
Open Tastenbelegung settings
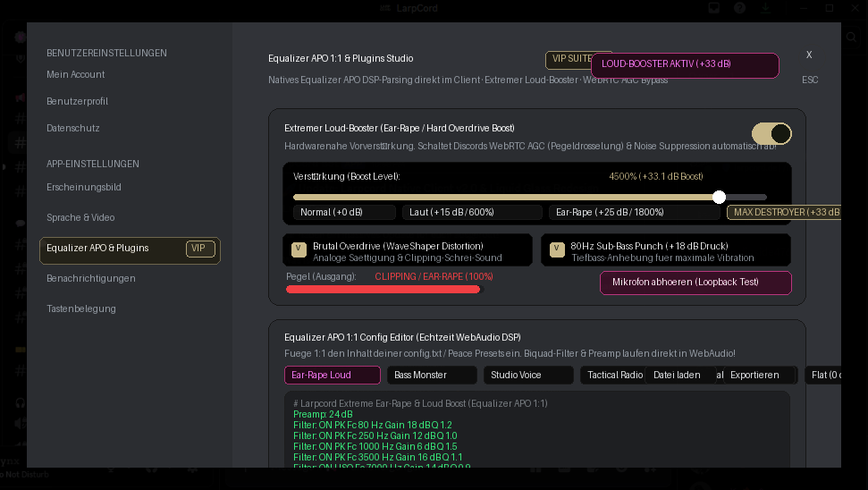click(80, 309)
